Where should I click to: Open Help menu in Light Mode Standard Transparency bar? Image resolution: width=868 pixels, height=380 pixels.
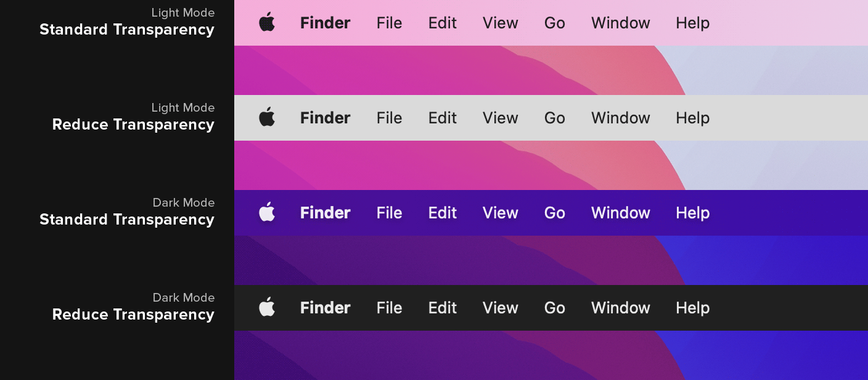point(692,23)
